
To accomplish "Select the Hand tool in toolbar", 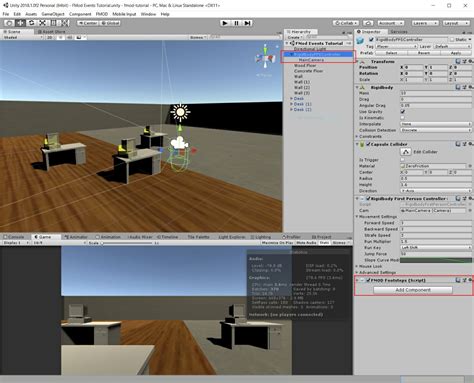I will 9,23.
